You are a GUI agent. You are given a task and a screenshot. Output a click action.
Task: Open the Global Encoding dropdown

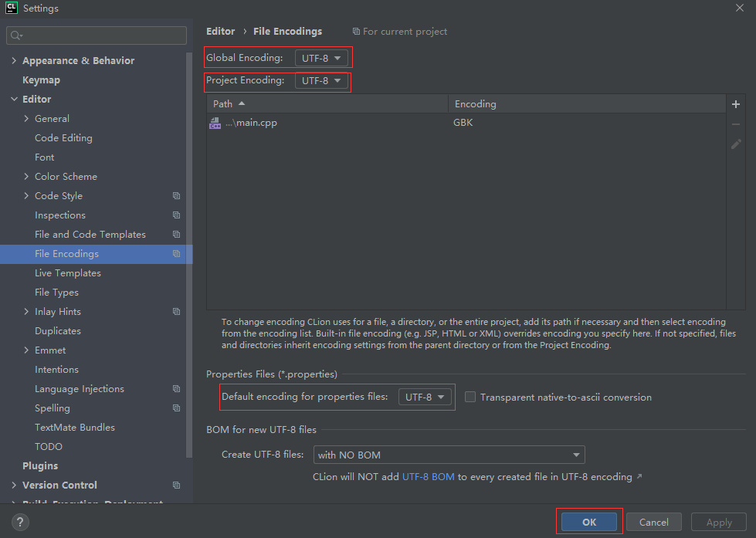click(x=321, y=58)
